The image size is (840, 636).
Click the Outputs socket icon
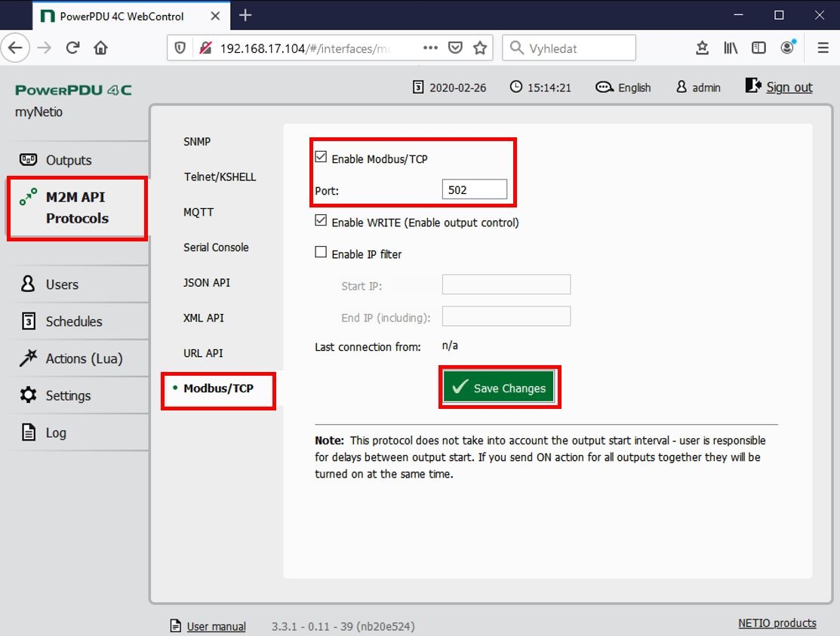click(x=29, y=159)
